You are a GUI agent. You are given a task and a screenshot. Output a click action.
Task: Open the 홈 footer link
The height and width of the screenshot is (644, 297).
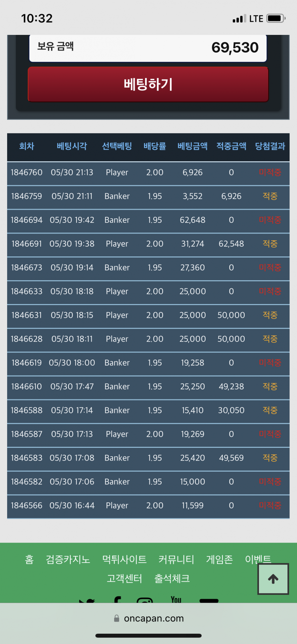[29, 559]
